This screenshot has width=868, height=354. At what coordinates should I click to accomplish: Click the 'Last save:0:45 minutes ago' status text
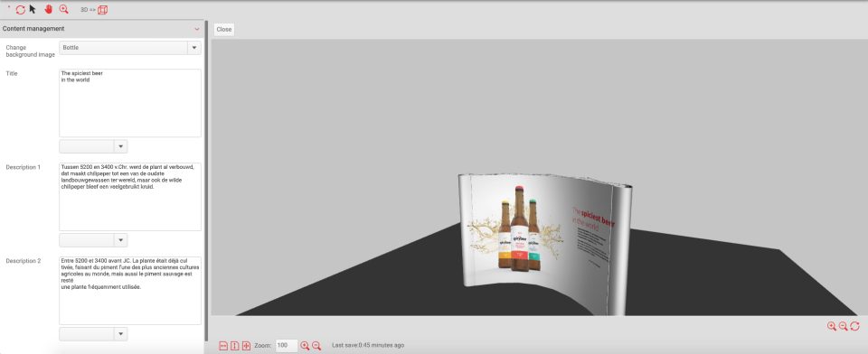click(x=368, y=345)
